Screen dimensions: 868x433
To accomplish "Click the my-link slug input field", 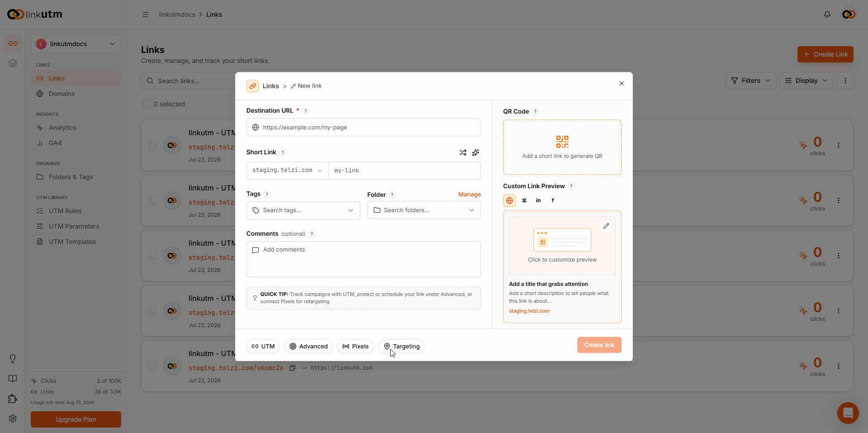I will pyautogui.click(x=405, y=171).
